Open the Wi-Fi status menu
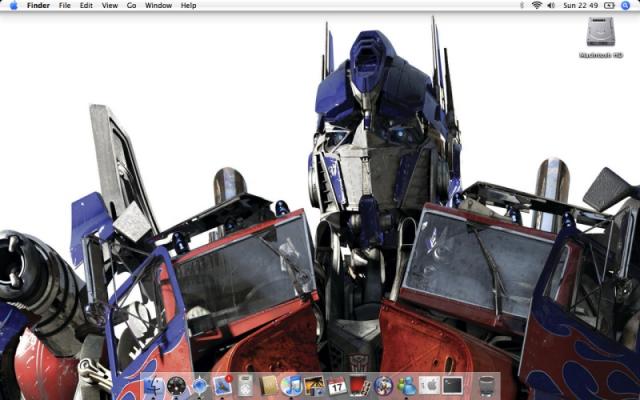This screenshot has height=400, width=640. (x=537, y=5)
